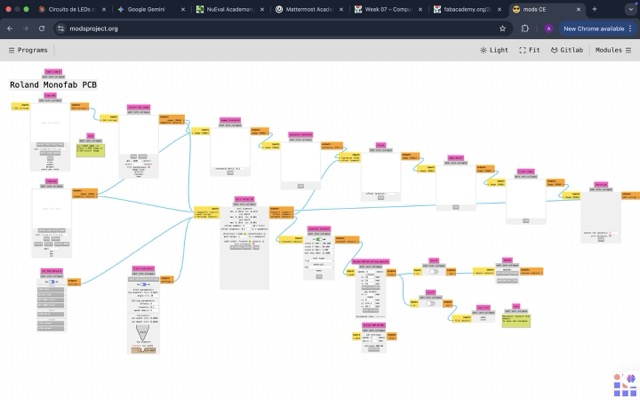640x400 pixels.
Task: Click the threshold input in image threshold module
Action: pyautogui.click(x=238, y=169)
